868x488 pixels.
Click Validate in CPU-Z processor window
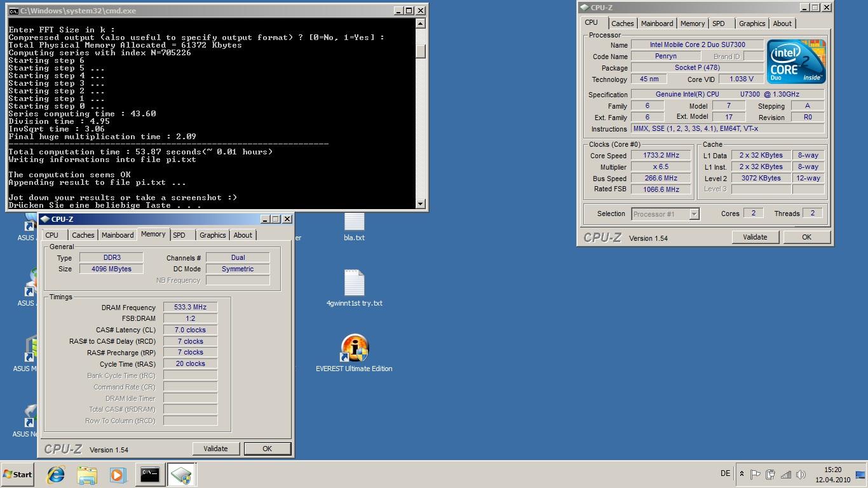click(x=755, y=237)
